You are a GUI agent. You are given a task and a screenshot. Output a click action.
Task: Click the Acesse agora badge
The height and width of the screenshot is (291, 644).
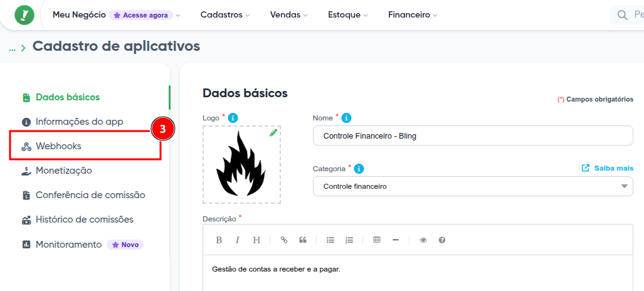(140, 15)
